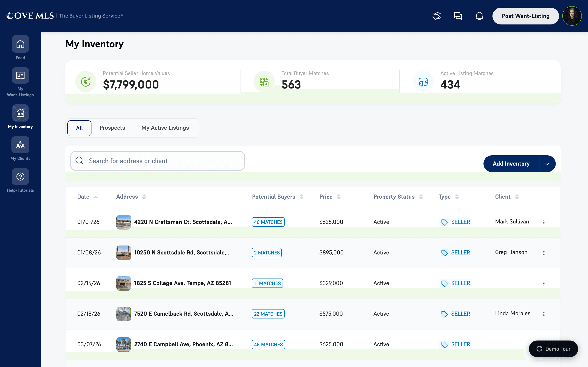Open the user profile avatar
Image resolution: width=588 pixels, height=367 pixels.
[572, 16]
